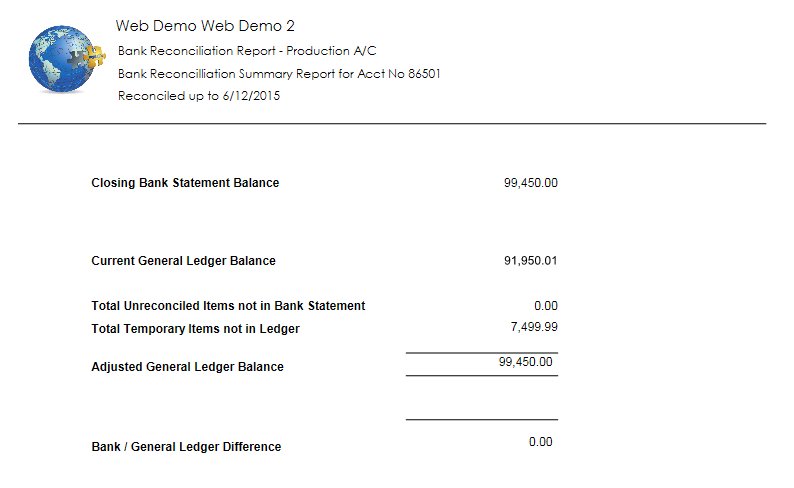
Task: Select the Current General Ledger Balance label
Action: tap(183, 261)
